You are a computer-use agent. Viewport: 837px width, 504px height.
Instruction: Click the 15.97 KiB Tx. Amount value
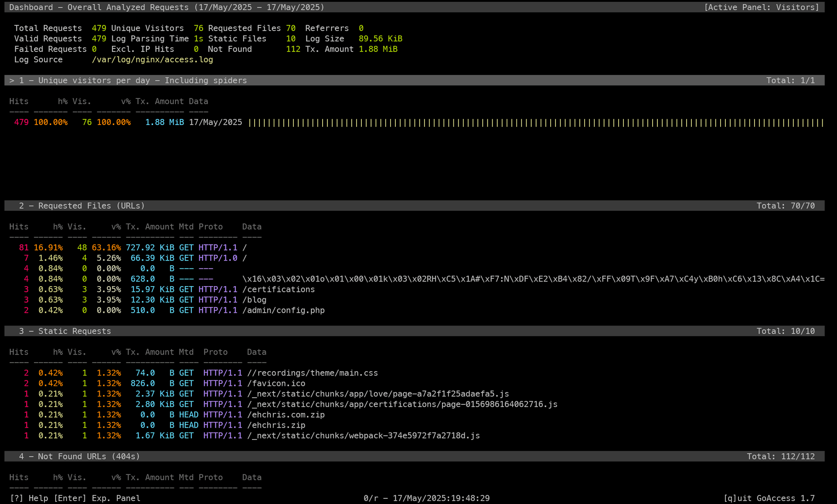pos(152,289)
